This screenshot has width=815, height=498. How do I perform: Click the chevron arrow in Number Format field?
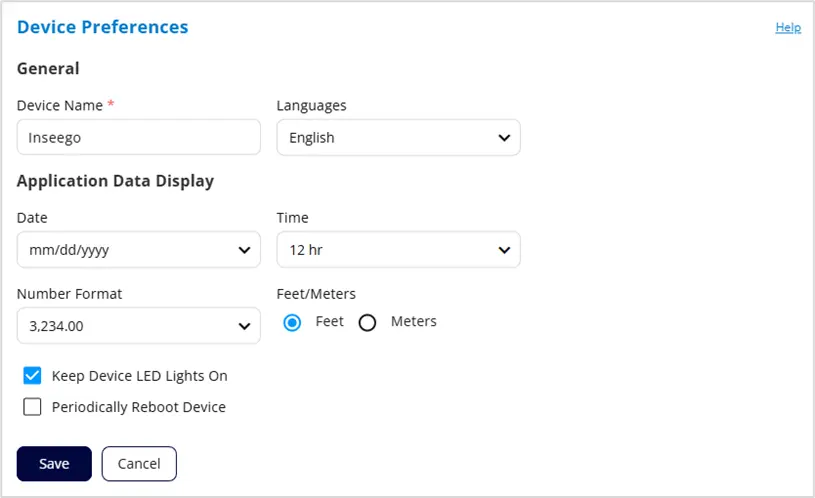click(244, 326)
